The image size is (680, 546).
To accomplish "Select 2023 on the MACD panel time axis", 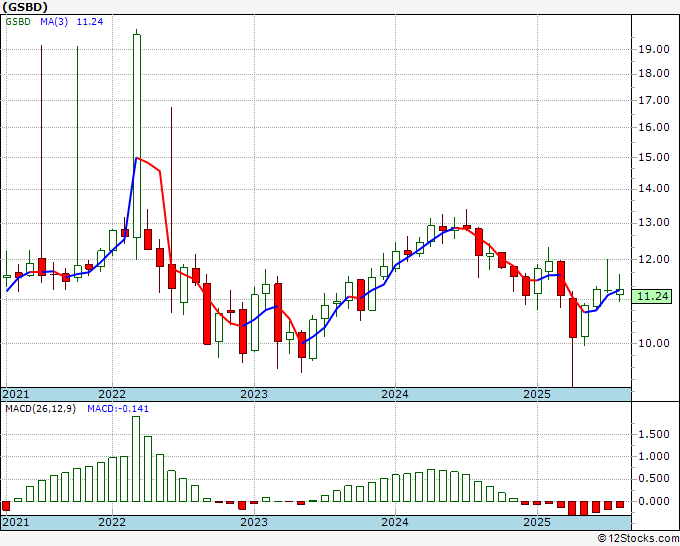I will click(x=254, y=522).
